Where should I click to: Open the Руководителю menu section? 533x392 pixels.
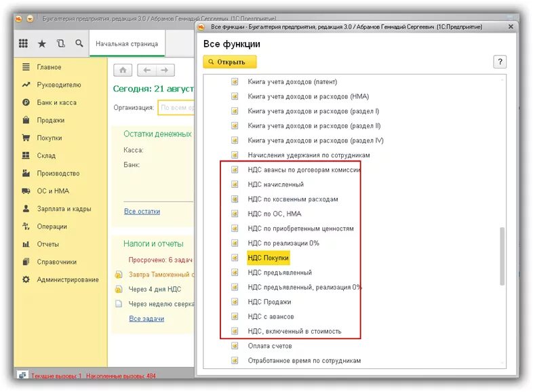59,85
